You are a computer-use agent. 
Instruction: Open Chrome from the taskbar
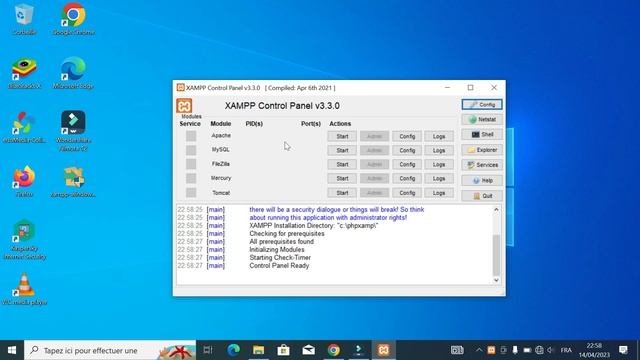click(x=333, y=350)
